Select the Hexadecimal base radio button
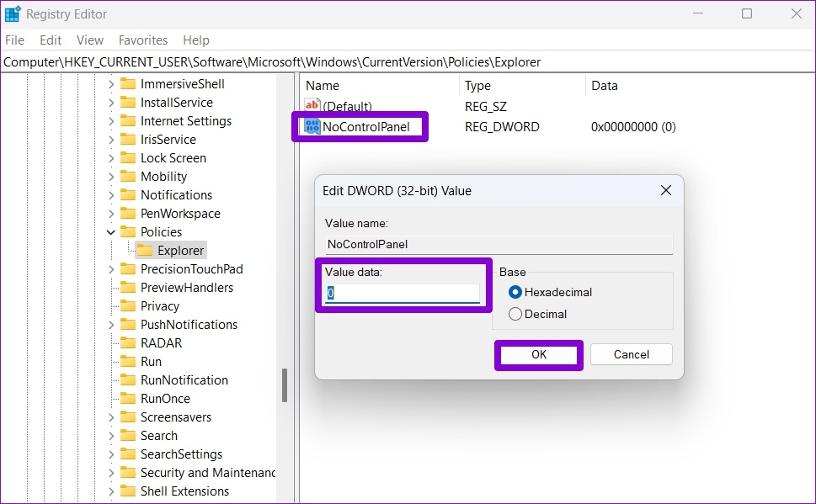This screenshot has width=816, height=504. pos(515,293)
